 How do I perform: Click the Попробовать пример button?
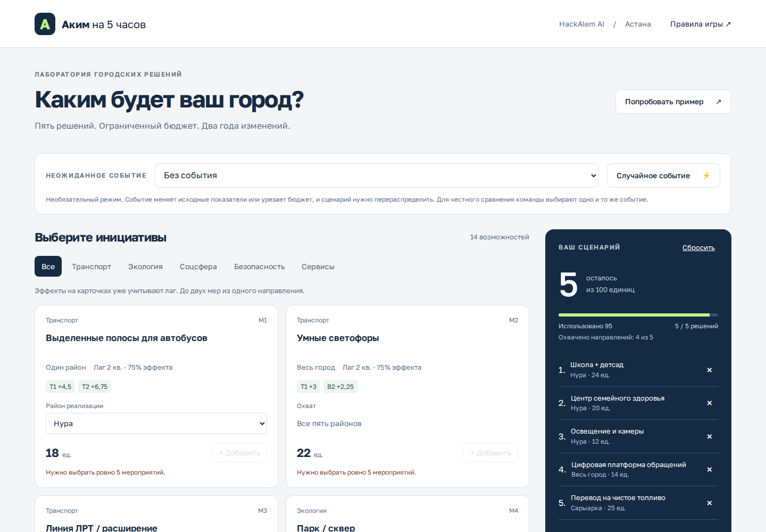point(673,102)
